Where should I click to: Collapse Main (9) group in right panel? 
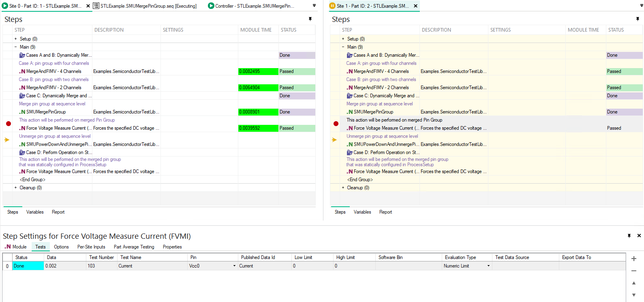tap(343, 47)
